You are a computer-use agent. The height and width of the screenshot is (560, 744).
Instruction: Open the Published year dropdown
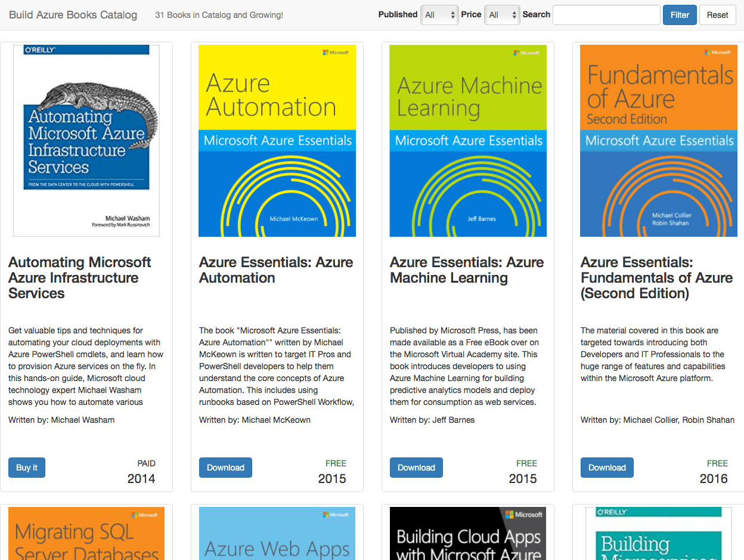(439, 15)
